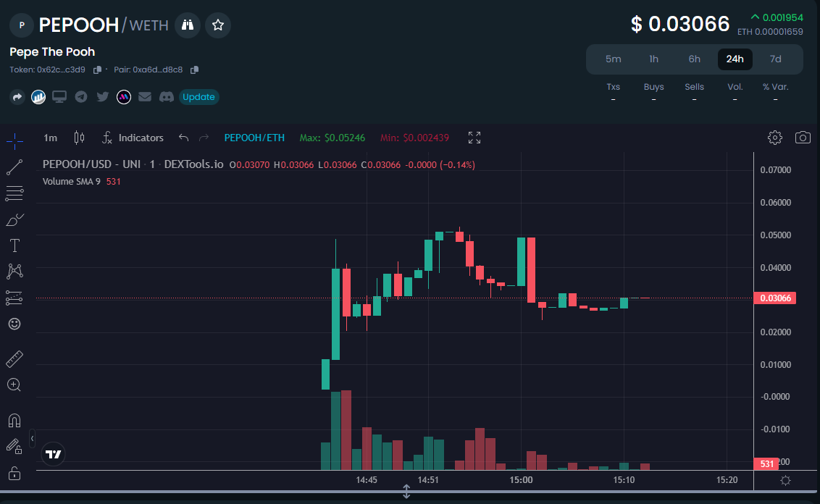
Task: Take a chart snapshot with the camera icon
Action: point(803,138)
